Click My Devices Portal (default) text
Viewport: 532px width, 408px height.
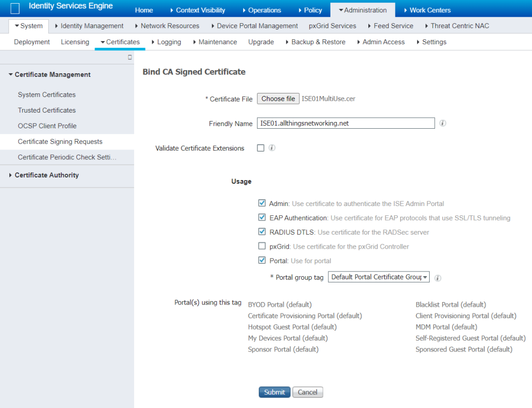(x=288, y=338)
